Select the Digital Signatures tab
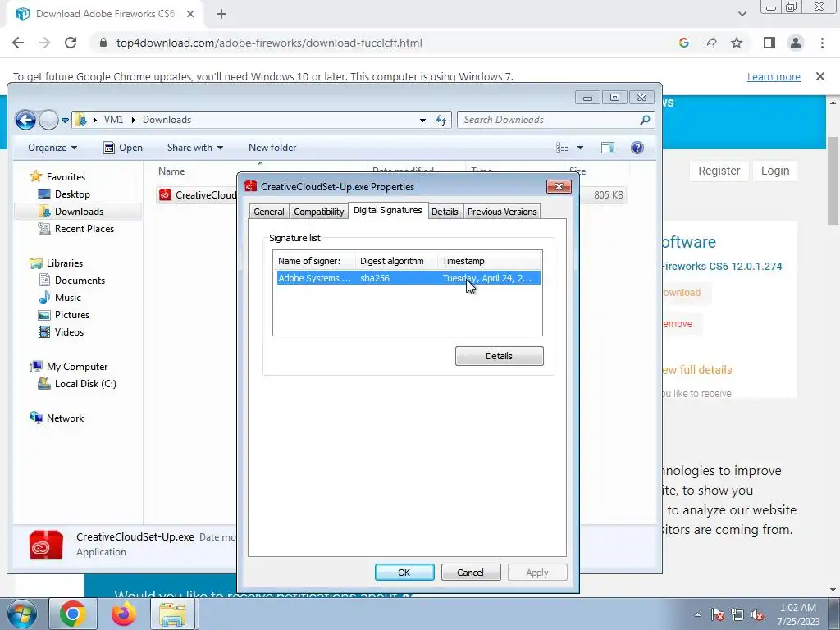The image size is (840, 630). (x=388, y=210)
